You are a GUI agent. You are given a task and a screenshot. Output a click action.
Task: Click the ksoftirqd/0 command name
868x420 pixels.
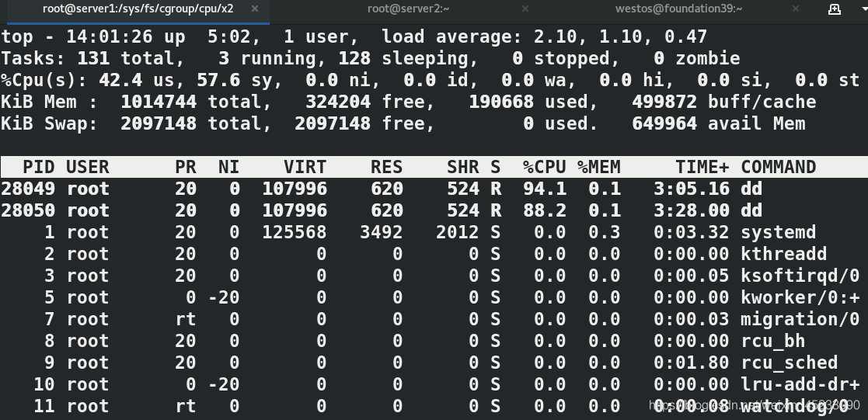coord(800,276)
